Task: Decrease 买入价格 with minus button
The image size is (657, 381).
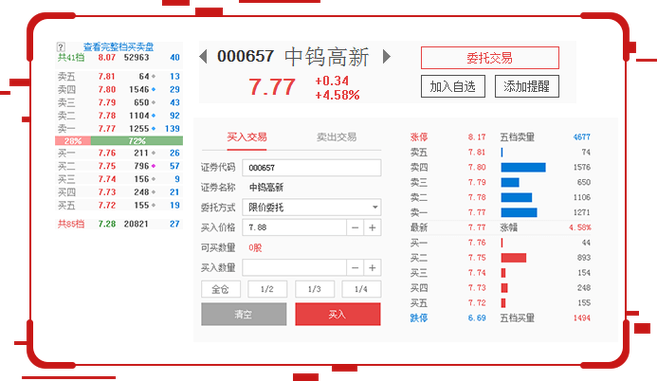Action: coord(355,228)
